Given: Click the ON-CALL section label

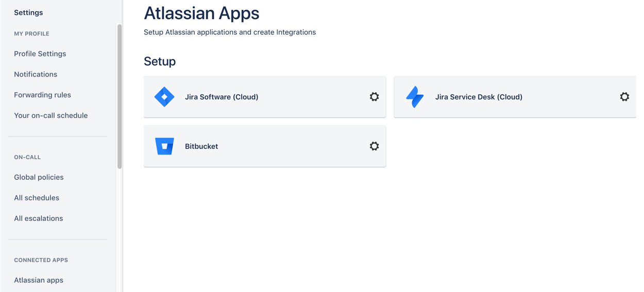Looking at the screenshot, I should pyautogui.click(x=27, y=157).
